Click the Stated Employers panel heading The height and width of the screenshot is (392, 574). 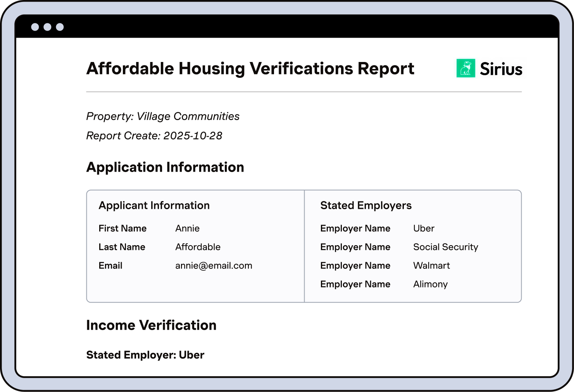coord(366,205)
